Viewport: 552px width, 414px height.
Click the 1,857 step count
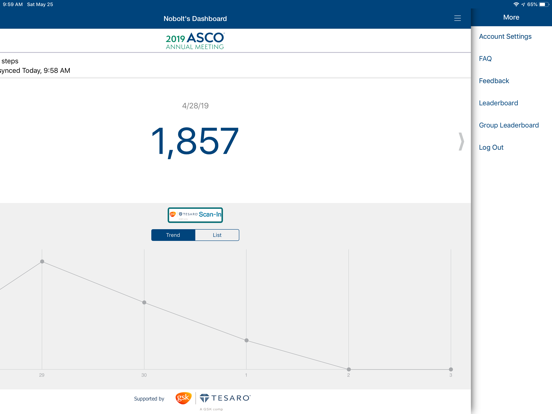(x=195, y=142)
